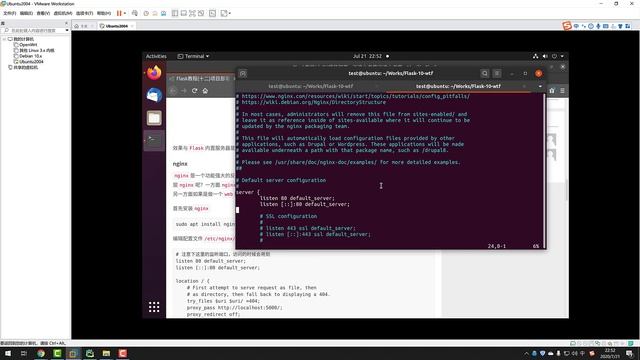Open the Windows notification center icon
640x360 pixels.
629,353
